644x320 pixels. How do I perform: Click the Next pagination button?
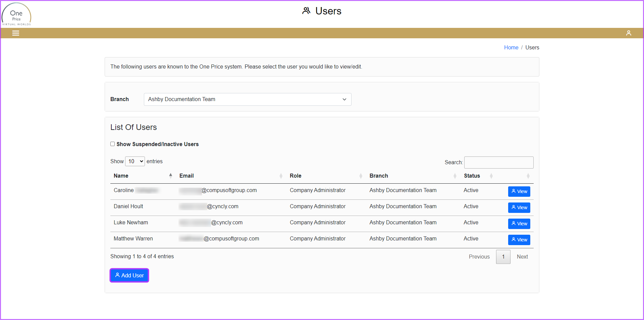522,257
